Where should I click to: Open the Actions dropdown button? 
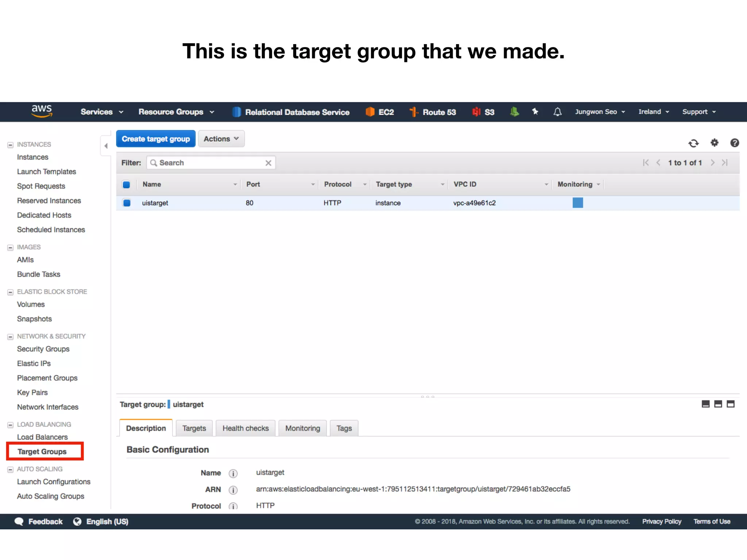click(x=221, y=139)
